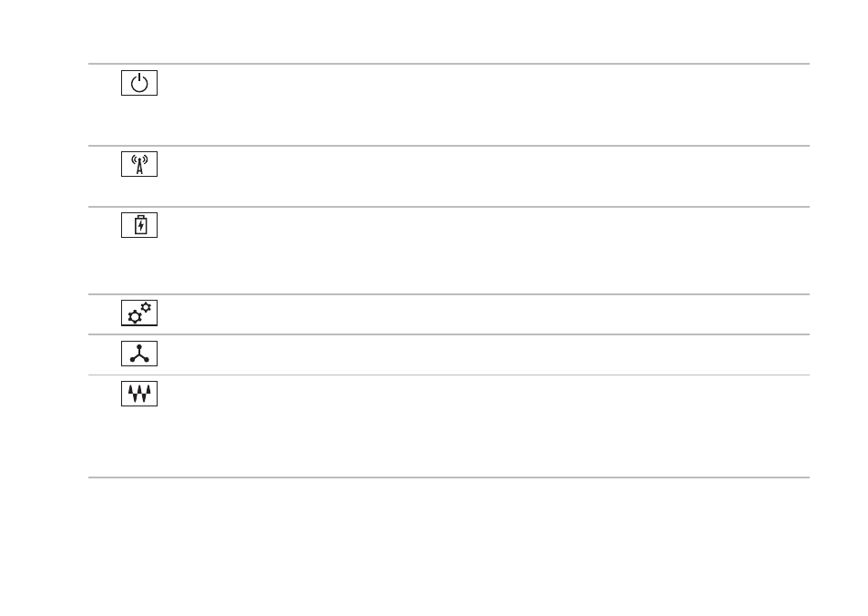Click the power button icon

point(139,83)
